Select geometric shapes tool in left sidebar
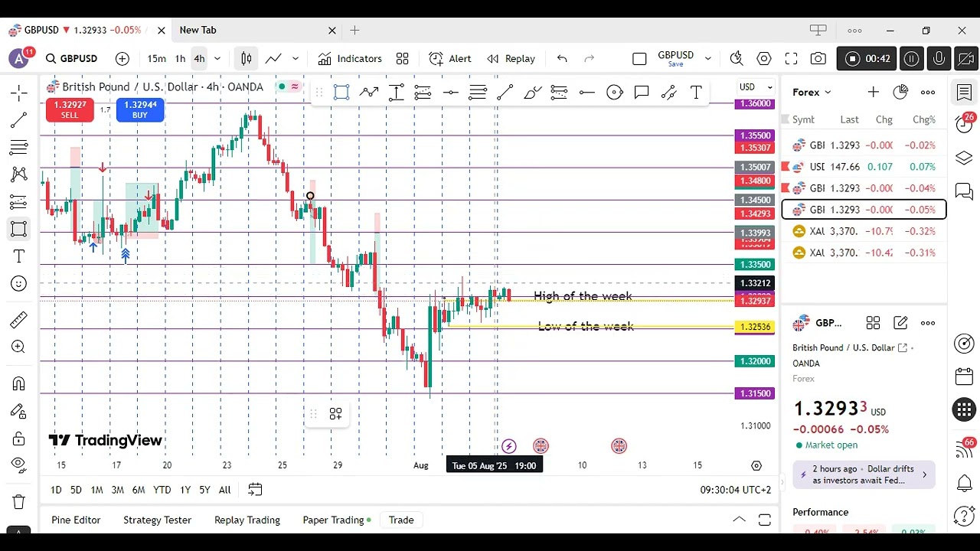Screen dimensions: 980x551 (19, 229)
